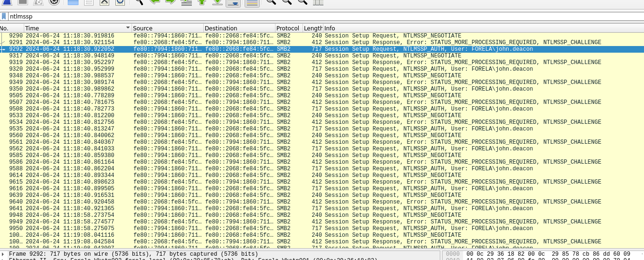Select packet 9533 in the list

[322, 115]
